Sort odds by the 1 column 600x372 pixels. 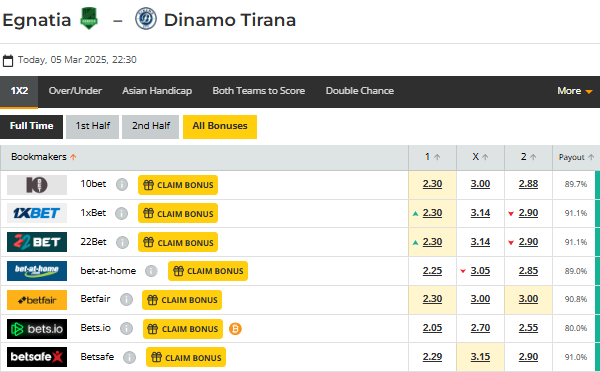click(432, 157)
